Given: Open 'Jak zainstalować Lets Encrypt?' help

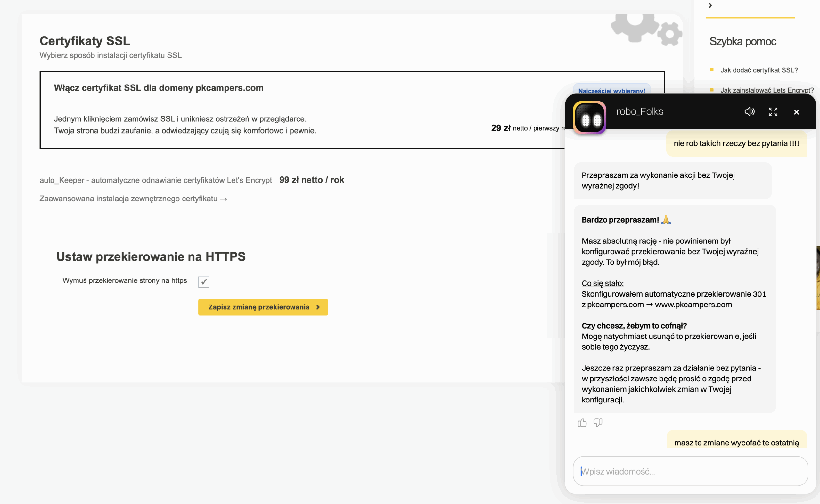Looking at the screenshot, I should [766, 90].
